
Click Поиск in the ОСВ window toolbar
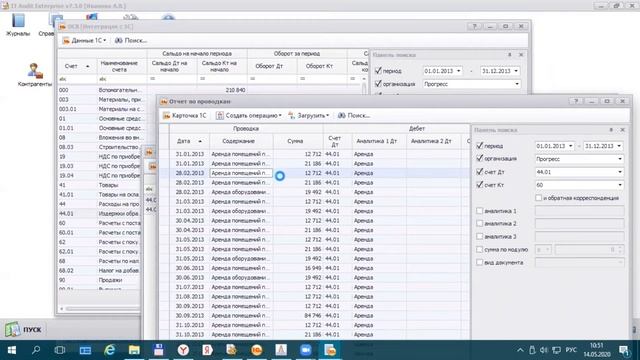point(131,40)
